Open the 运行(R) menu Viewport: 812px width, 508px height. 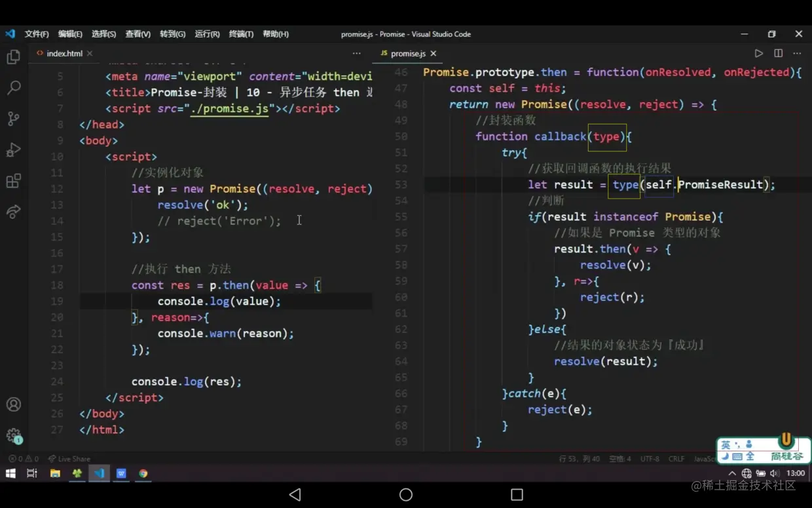click(207, 34)
